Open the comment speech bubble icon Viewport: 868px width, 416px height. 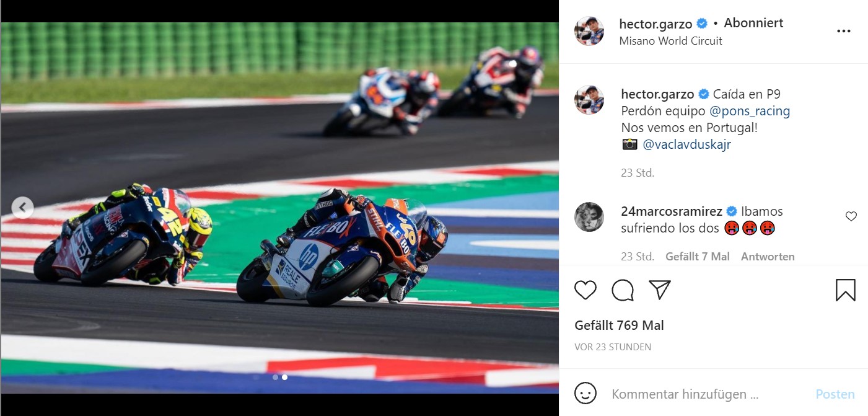click(x=623, y=290)
